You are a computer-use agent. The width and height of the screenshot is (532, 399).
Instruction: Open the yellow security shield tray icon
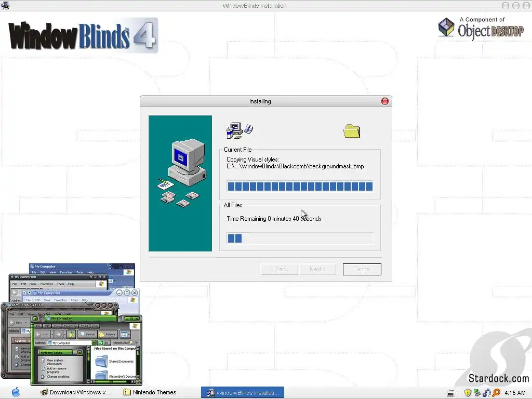click(x=468, y=393)
